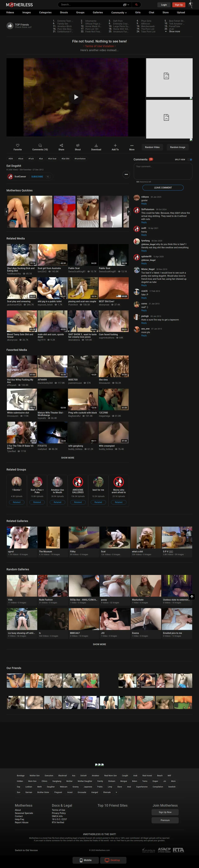Open the Privacy Policy link
199x868 pixels.
(59, 813)
